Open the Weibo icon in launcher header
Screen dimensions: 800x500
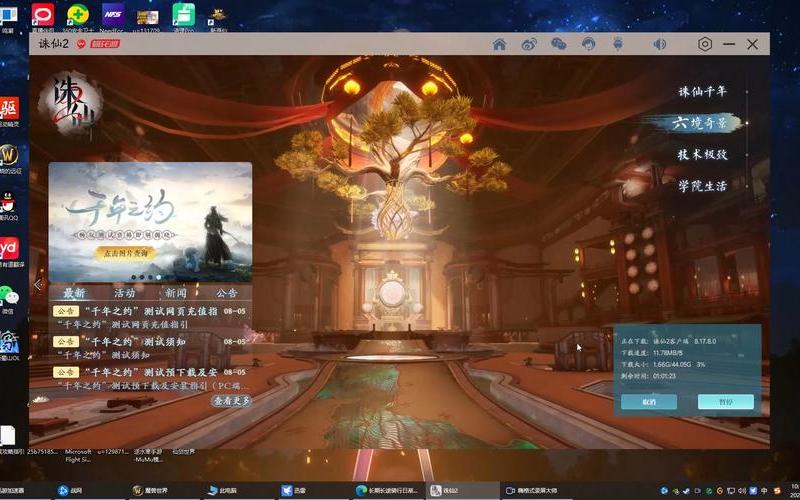(x=529, y=44)
